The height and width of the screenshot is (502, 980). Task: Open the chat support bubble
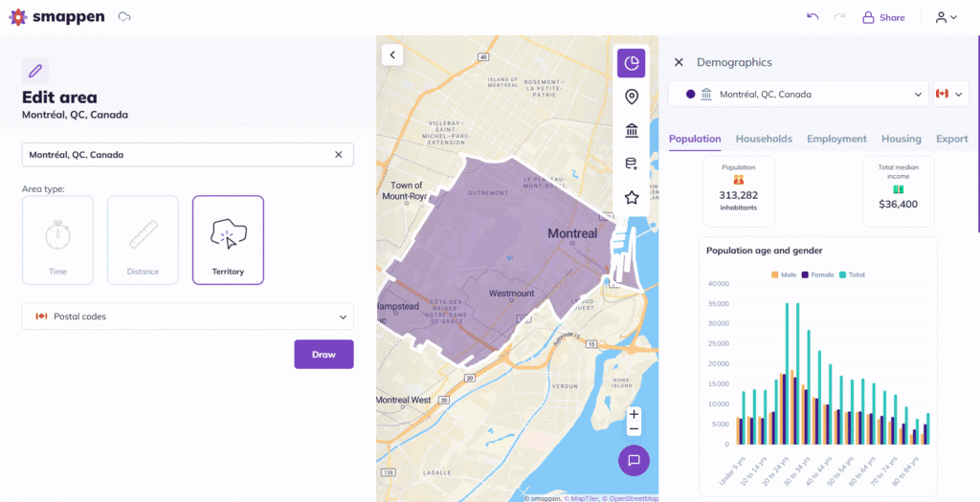click(634, 460)
